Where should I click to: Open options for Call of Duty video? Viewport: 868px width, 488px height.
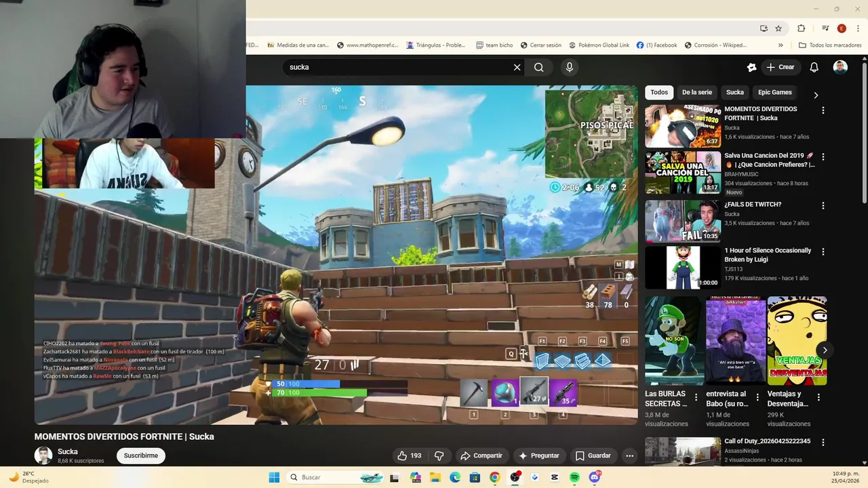click(823, 442)
